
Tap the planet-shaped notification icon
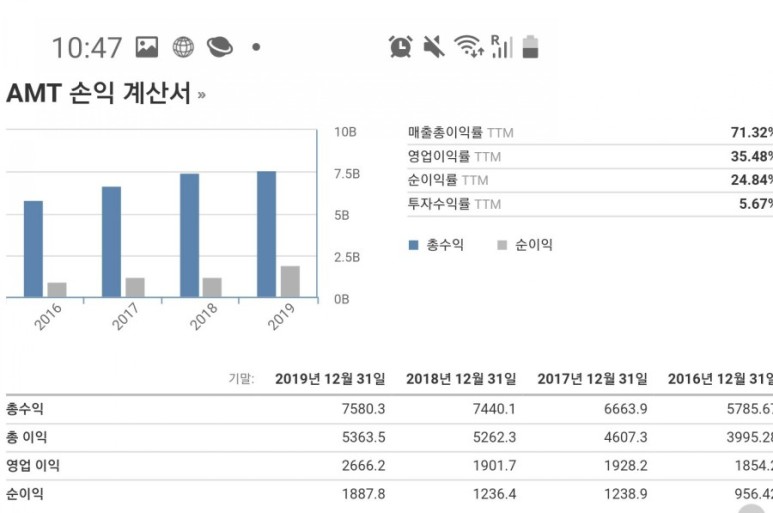click(x=219, y=47)
